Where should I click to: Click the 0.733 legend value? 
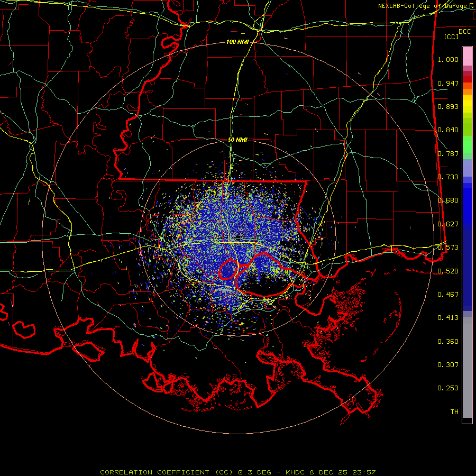448,177
